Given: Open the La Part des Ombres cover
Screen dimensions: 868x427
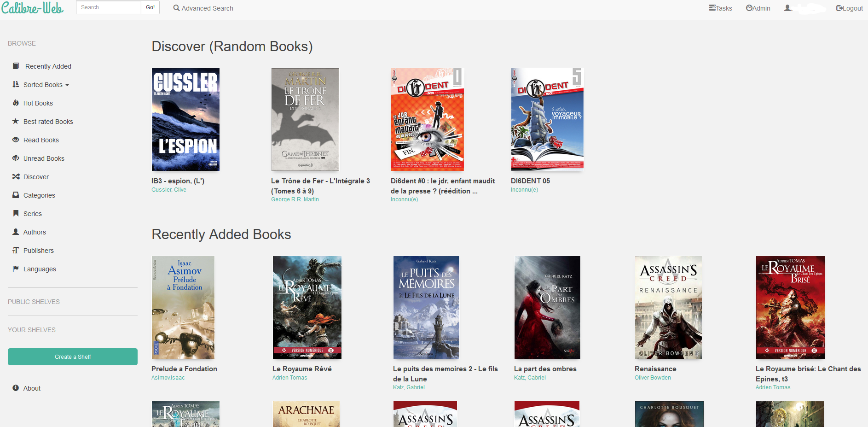Looking at the screenshot, I should (x=547, y=308).
